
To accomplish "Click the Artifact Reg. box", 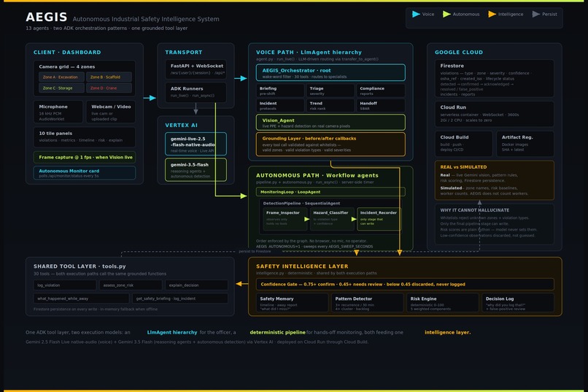I will point(525,144).
